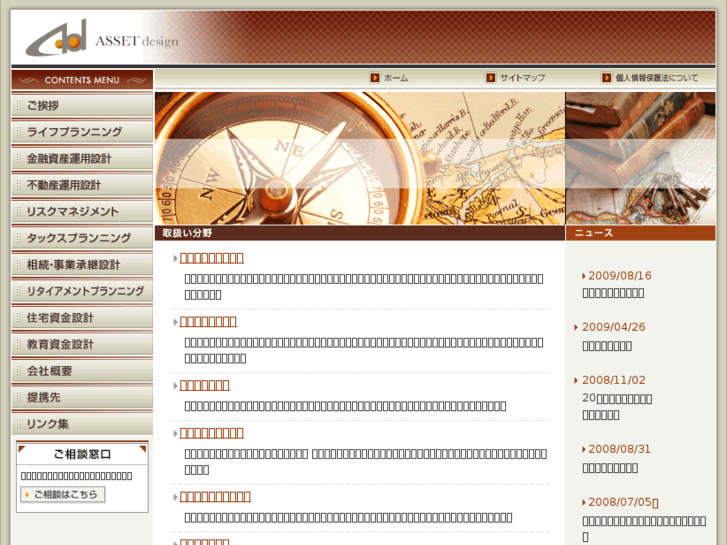Select ご挨拶 in the contents menu
The image size is (727, 545).
82,105
